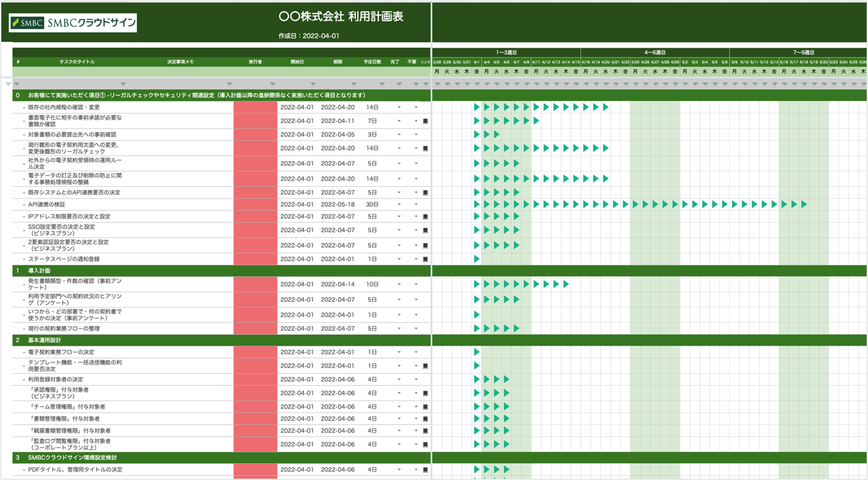Click link icon in 書類管理権限 row
Image resolution: width=868 pixels, height=480 pixels.
point(425,419)
